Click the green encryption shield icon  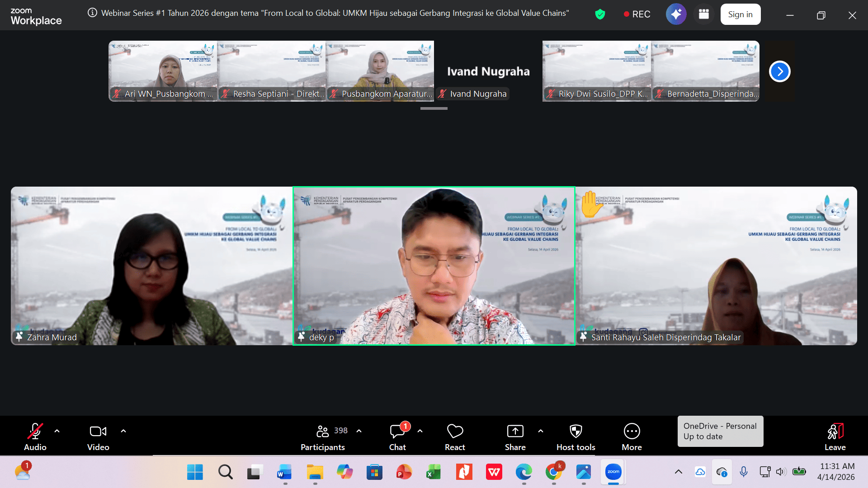600,14
